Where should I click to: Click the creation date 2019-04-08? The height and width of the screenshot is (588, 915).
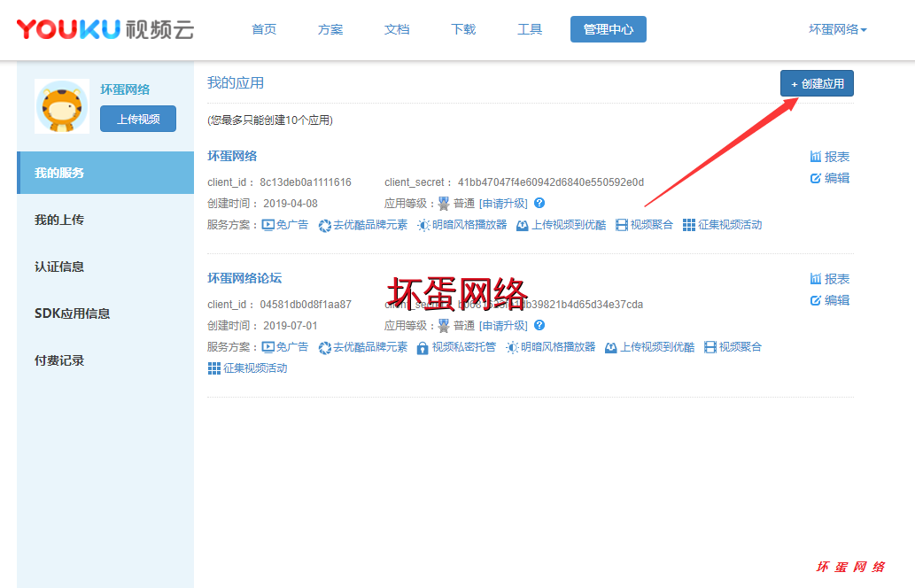point(291,204)
